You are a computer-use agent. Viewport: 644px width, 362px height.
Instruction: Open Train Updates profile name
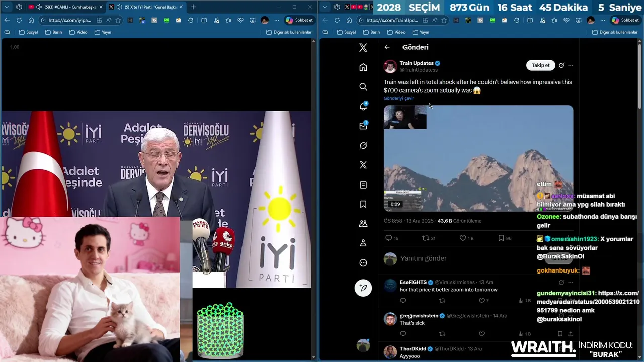point(417,63)
